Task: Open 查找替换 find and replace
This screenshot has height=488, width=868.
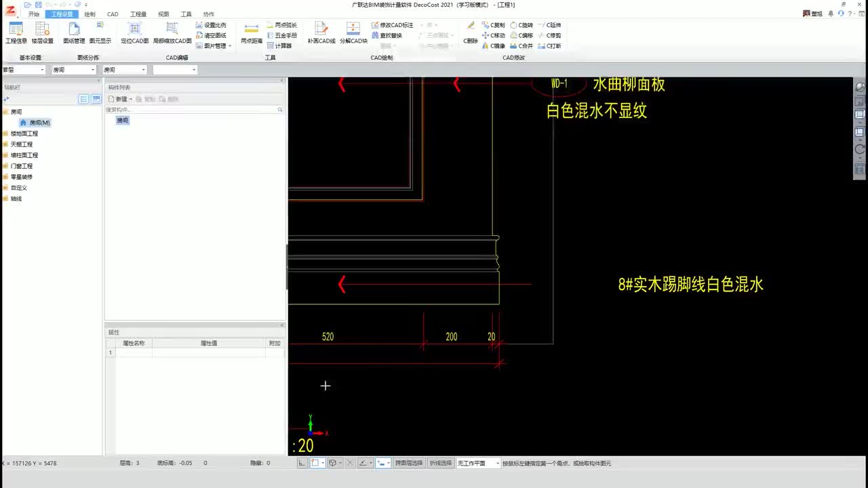Action: [387, 35]
